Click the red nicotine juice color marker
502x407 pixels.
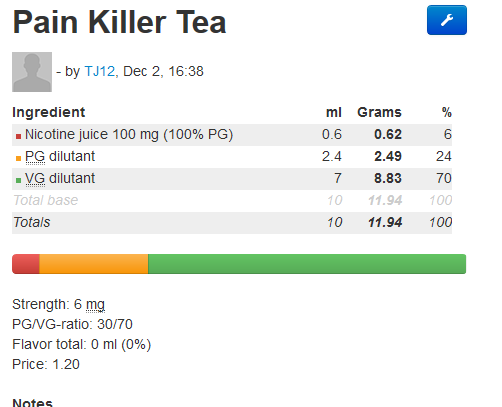[18, 136]
